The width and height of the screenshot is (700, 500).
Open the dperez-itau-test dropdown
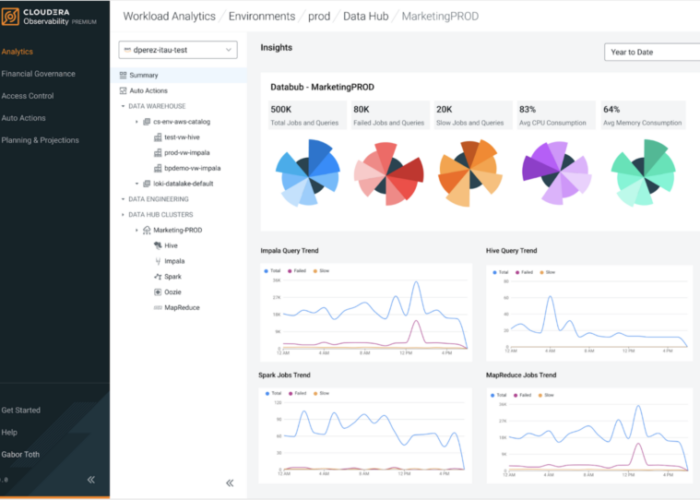[178, 50]
